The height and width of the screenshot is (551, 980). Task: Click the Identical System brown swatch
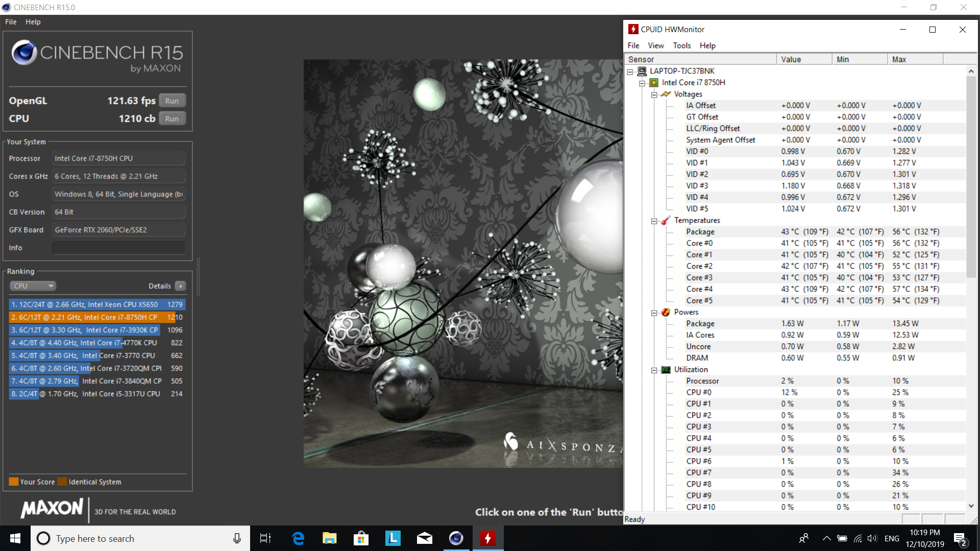point(62,482)
